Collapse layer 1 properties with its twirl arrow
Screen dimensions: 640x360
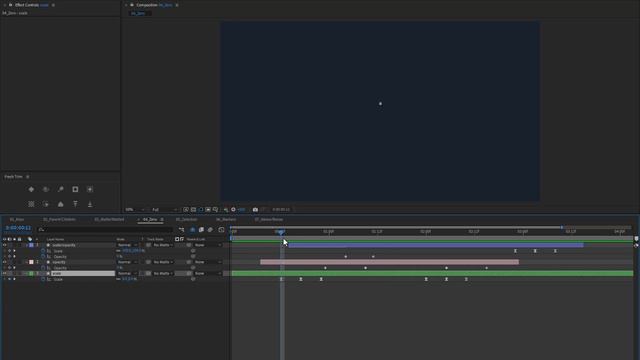(27, 245)
